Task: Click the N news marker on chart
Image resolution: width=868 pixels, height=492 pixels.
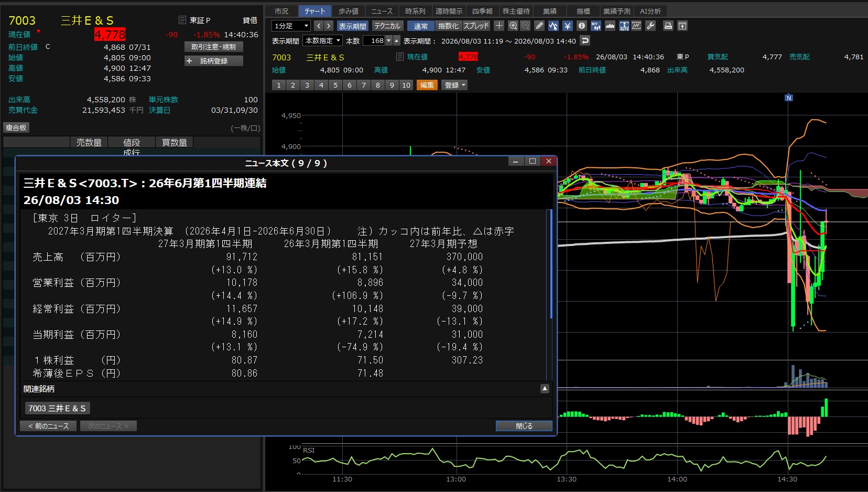Action: (789, 98)
